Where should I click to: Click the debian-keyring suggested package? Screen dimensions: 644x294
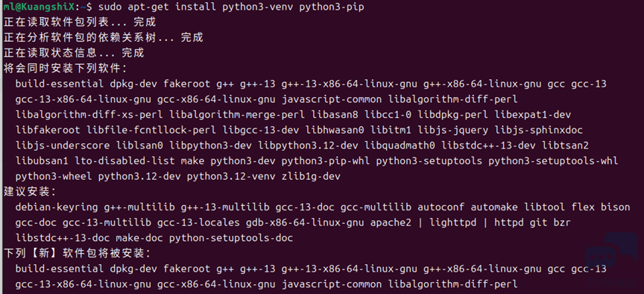(x=57, y=207)
